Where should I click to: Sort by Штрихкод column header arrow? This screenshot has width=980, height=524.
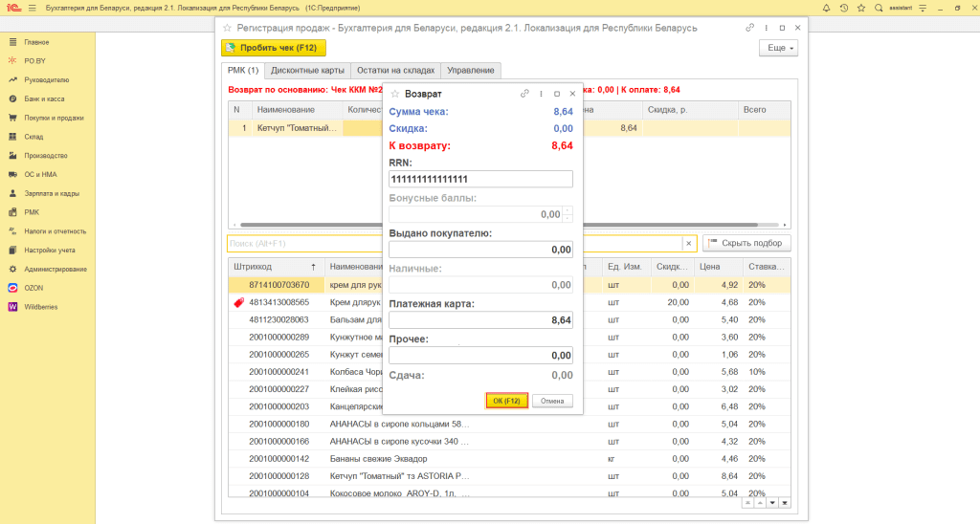click(x=313, y=267)
